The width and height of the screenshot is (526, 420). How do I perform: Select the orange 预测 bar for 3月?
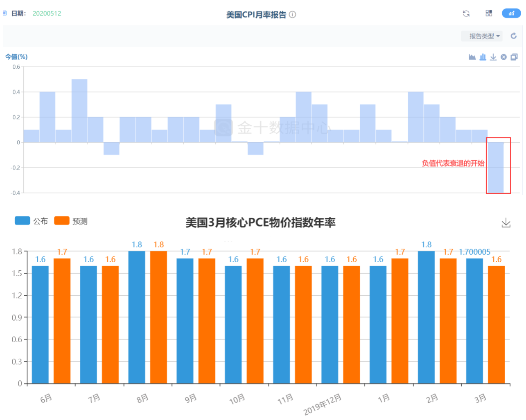coord(497,325)
